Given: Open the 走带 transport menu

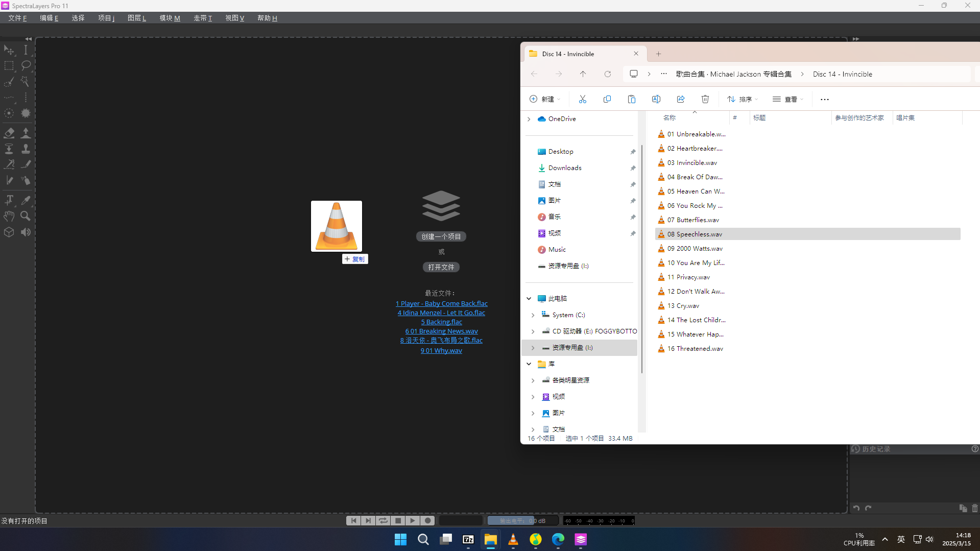Looking at the screenshot, I should 203,18.
